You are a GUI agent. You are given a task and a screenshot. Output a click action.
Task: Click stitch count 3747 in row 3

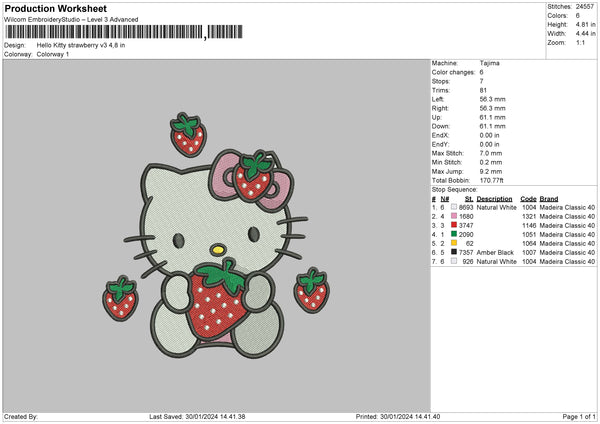pos(466,225)
